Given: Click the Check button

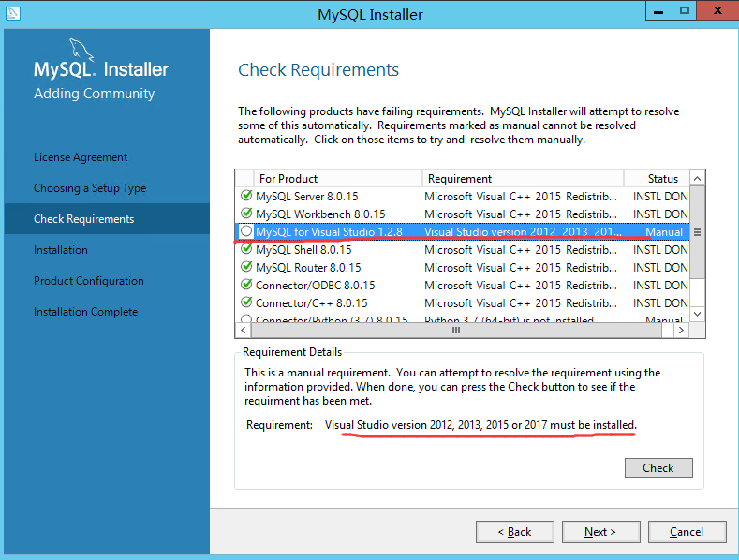Looking at the screenshot, I should (658, 467).
